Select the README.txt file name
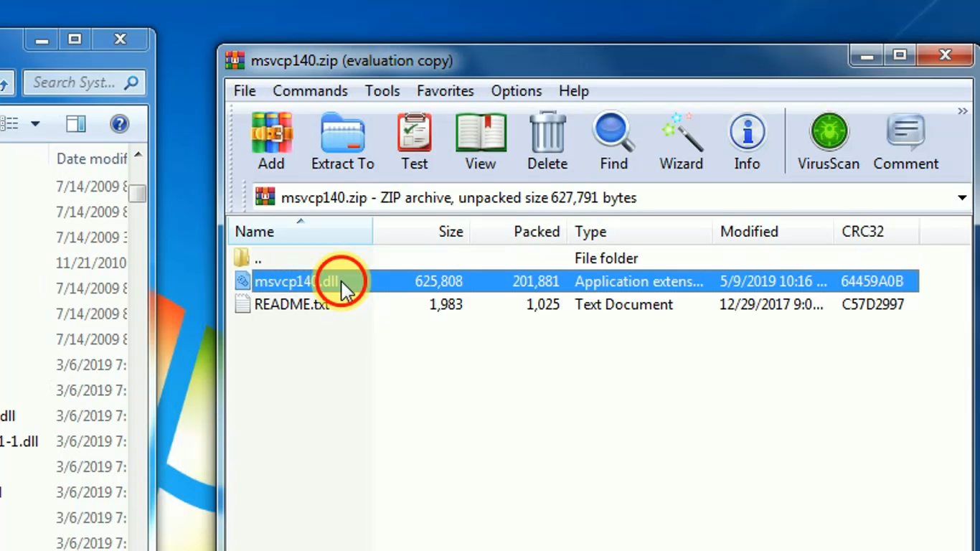 coord(292,304)
